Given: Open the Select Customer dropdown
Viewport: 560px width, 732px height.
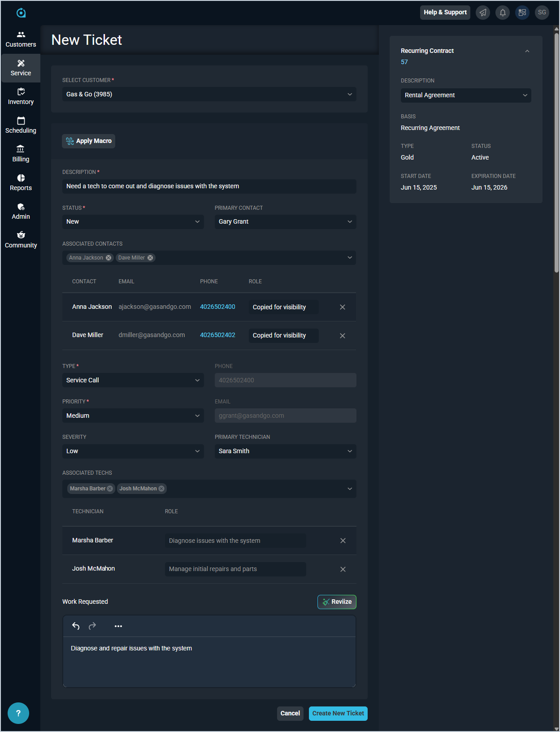Looking at the screenshot, I should coord(209,94).
